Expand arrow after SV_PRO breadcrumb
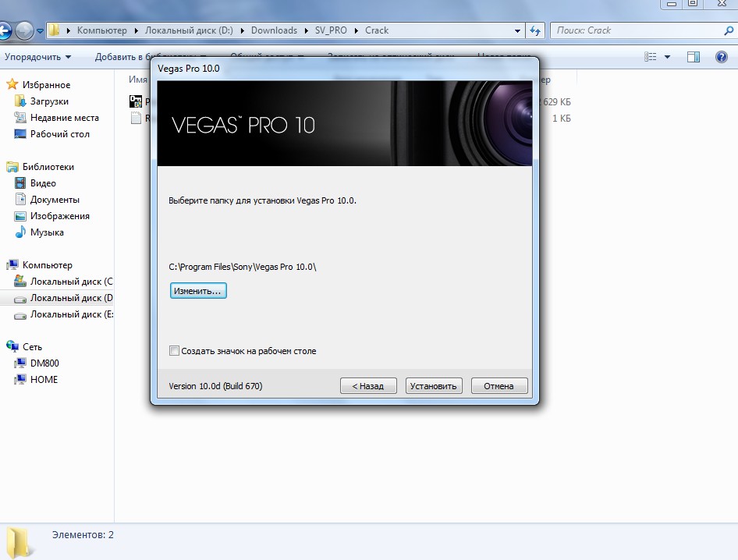 point(357,30)
